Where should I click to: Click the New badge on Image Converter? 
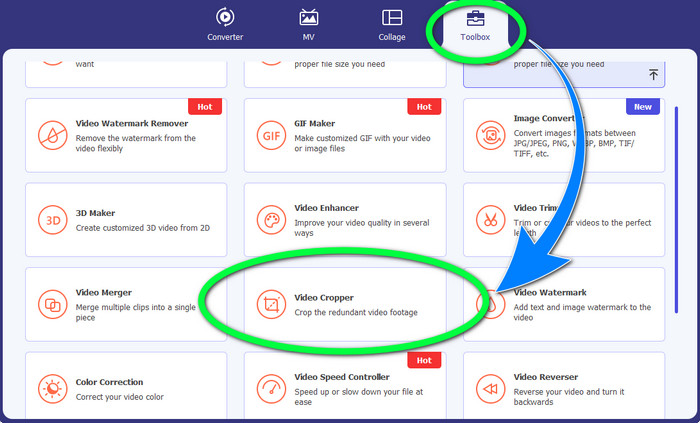tap(644, 106)
